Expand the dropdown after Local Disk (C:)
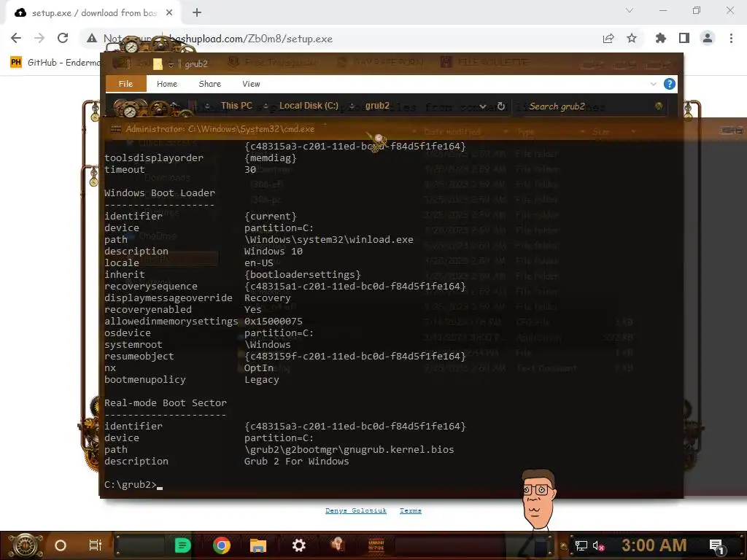This screenshot has height=560, width=747. (x=352, y=106)
